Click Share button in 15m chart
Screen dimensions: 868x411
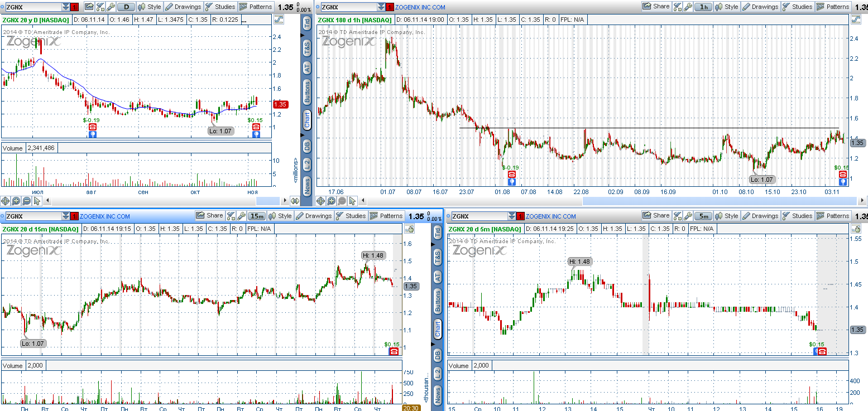coord(209,216)
